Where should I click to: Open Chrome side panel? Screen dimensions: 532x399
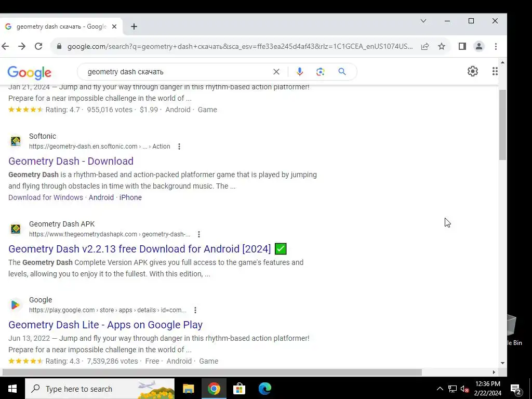[462, 46]
